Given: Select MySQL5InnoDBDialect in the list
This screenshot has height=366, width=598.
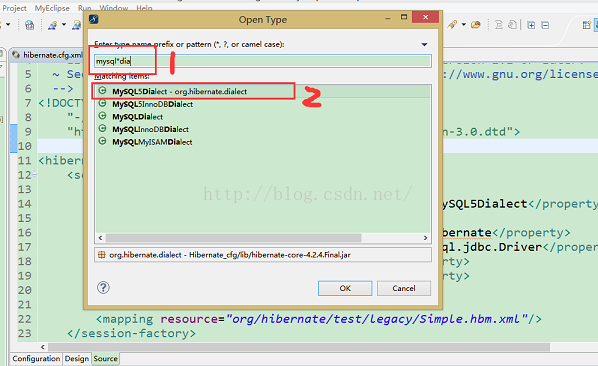Looking at the screenshot, I should coord(263,104).
